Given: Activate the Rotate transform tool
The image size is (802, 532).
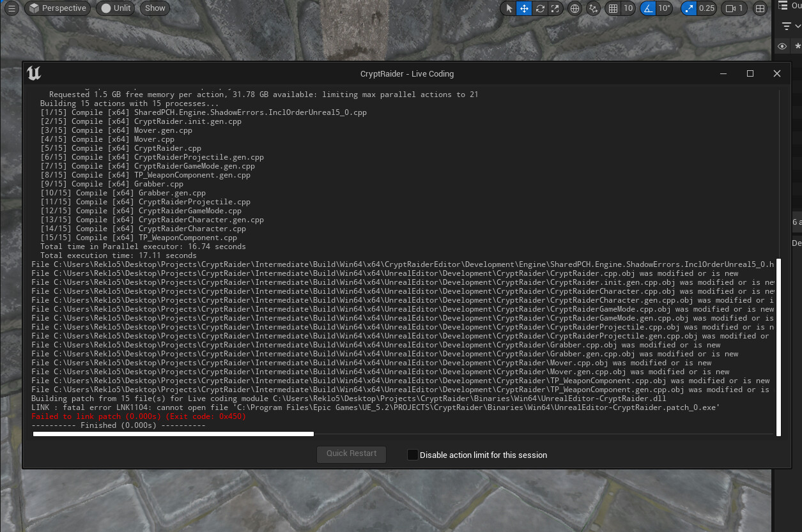Looking at the screenshot, I should [x=539, y=8].
